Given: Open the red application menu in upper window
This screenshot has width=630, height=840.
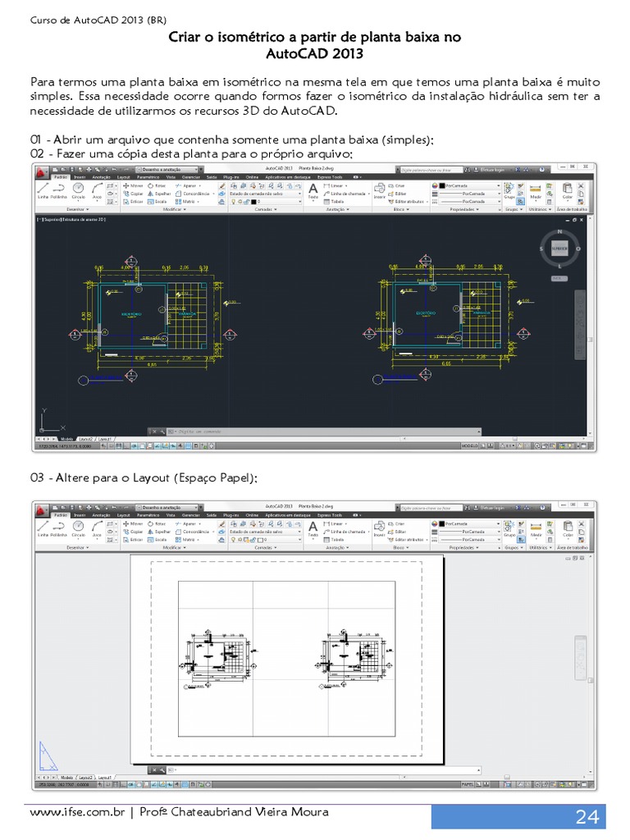Looking at the screenshot, I should point(42,172).
